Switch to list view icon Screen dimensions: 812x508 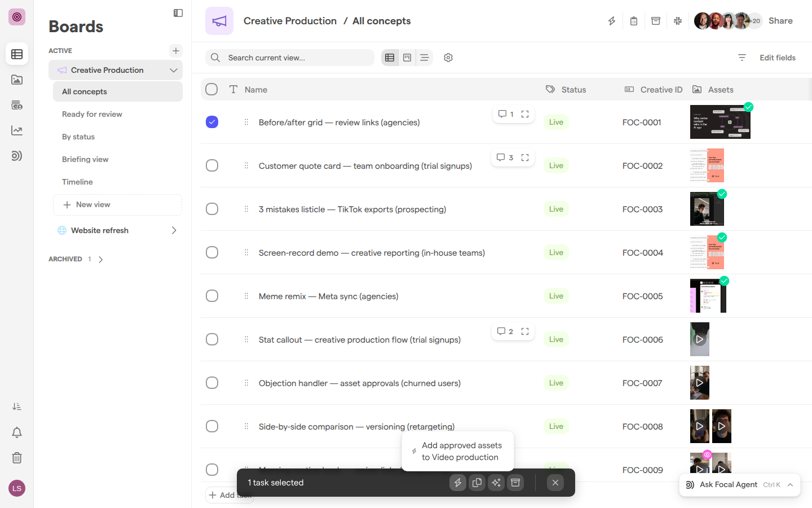tap(425, 58)
